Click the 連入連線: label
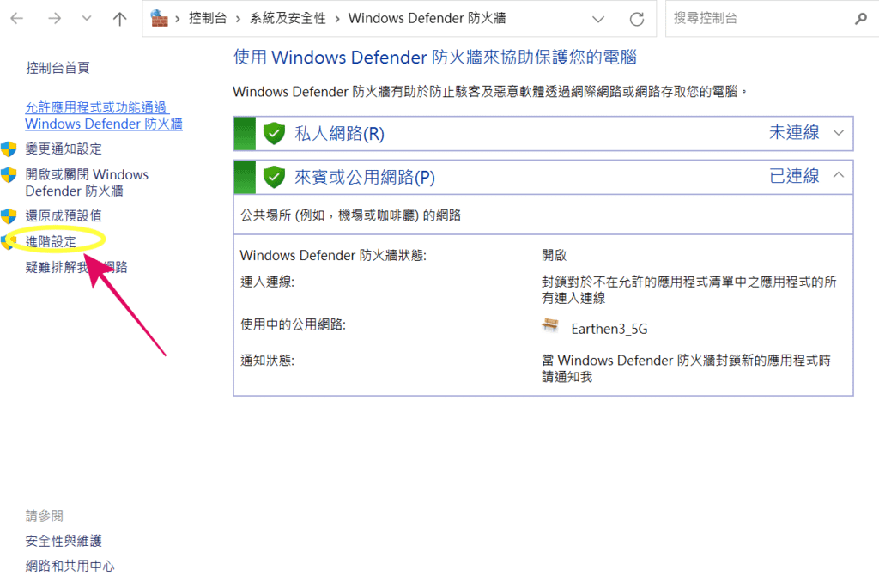Image resolution: width=879 pixels, height=588 pixels. click(x=268, y=282)
